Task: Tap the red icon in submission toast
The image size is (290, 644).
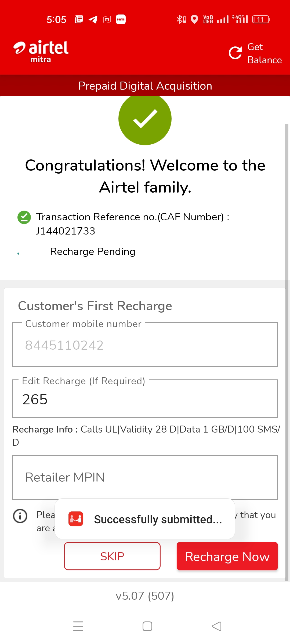Action: click(x=76, y=519)
